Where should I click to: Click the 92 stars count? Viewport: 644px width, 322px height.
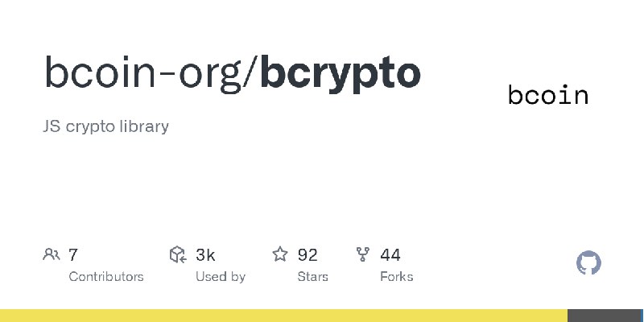pos(308,255)
